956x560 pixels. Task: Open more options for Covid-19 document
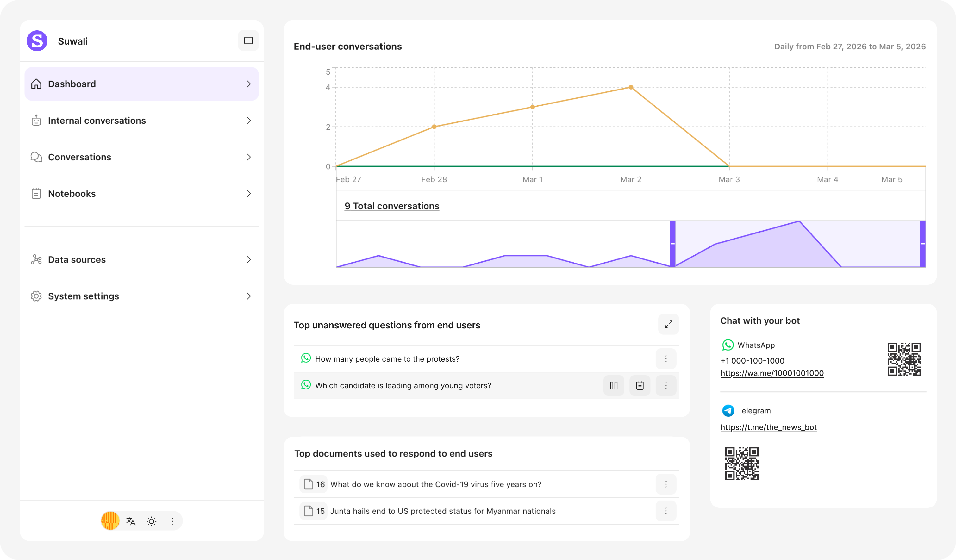(666, 484)
